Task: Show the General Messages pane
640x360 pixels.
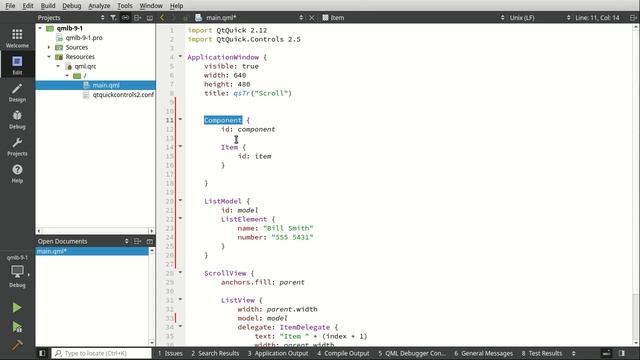Action: (484, 353)
